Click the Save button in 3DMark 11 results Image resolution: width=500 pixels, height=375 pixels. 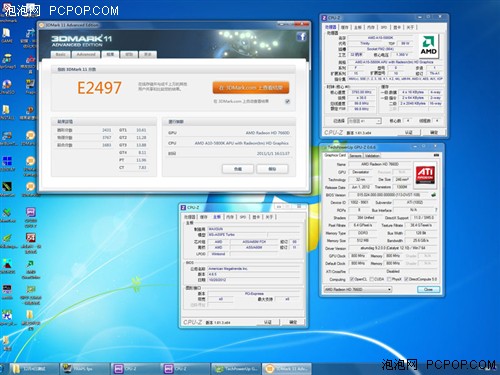click(x=272, y=169)
